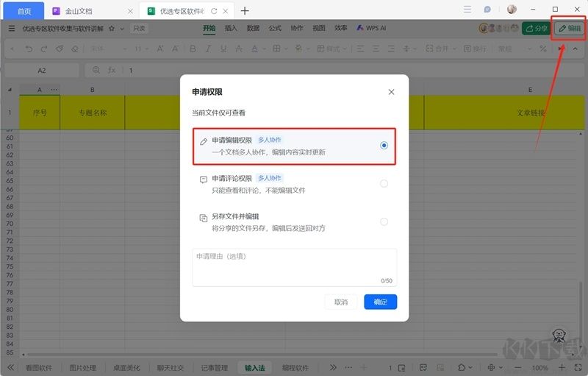Switch to the 数据 ribbon tab
588x376 pixels.
[x=253, y=28]
